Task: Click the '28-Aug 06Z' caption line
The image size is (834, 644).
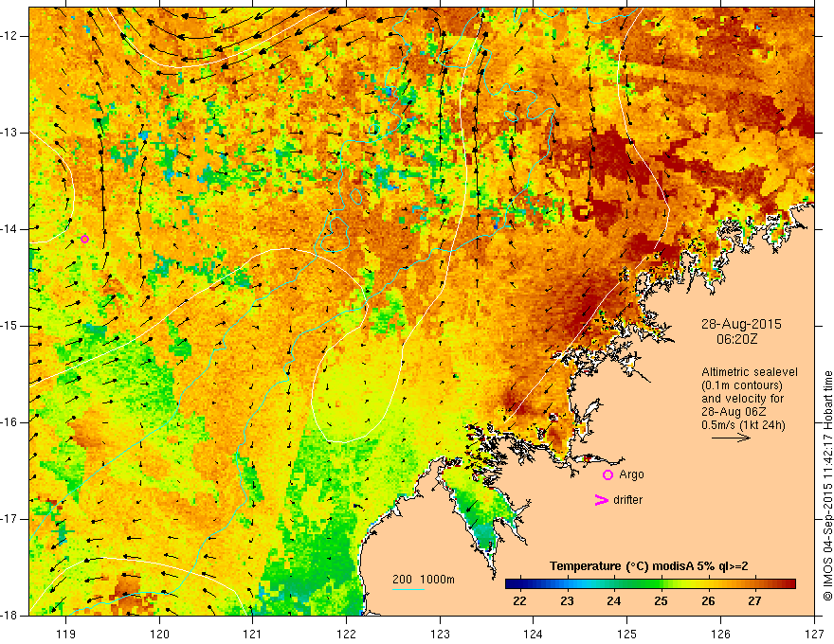Action: (x=732, y=412)
